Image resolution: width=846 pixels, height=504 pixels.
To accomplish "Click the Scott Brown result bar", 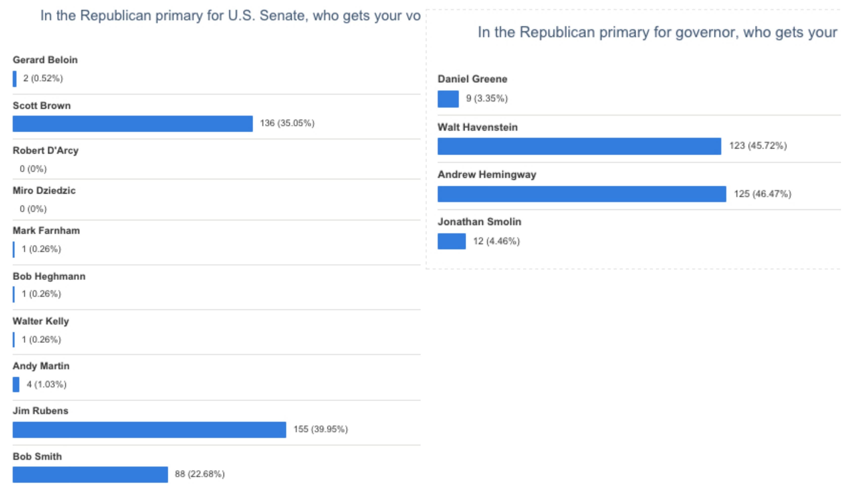I will (x=133, y=124).
